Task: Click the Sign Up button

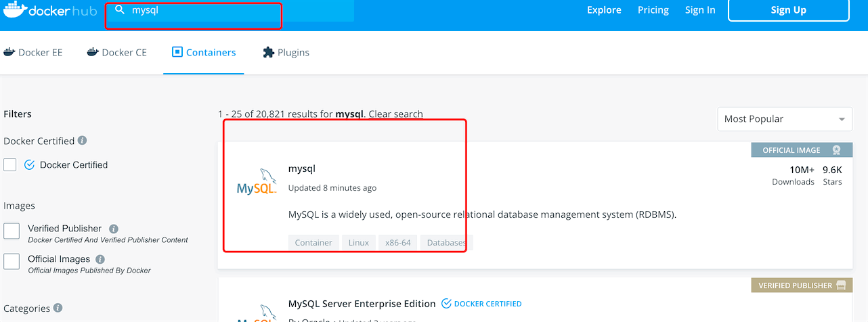Action: click(x=789, y=10)
